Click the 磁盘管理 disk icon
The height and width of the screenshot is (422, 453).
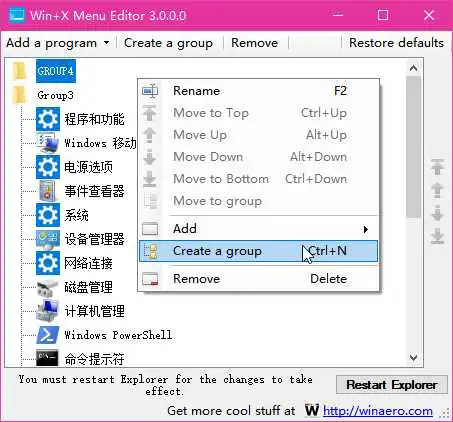pos(48,287)
